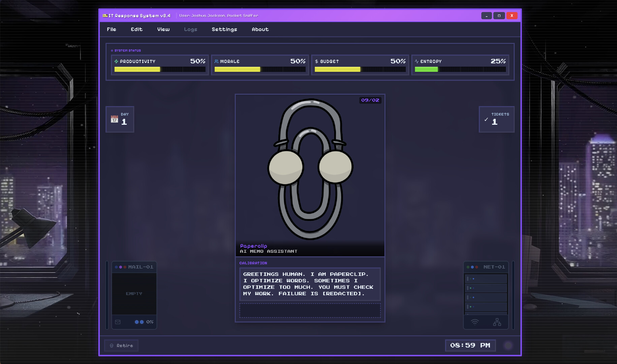Open the About menu
This screenshot has width=617, height=364.
point(260,29)
